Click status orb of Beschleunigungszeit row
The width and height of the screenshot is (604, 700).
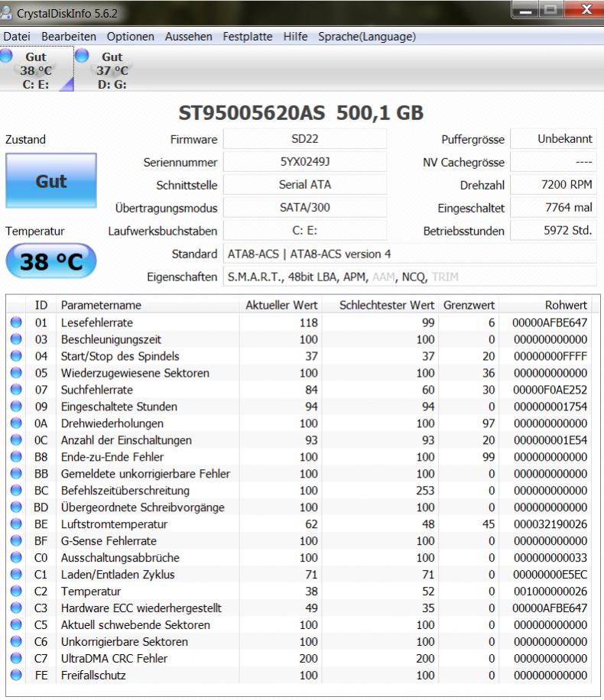(x=16, y=339)
